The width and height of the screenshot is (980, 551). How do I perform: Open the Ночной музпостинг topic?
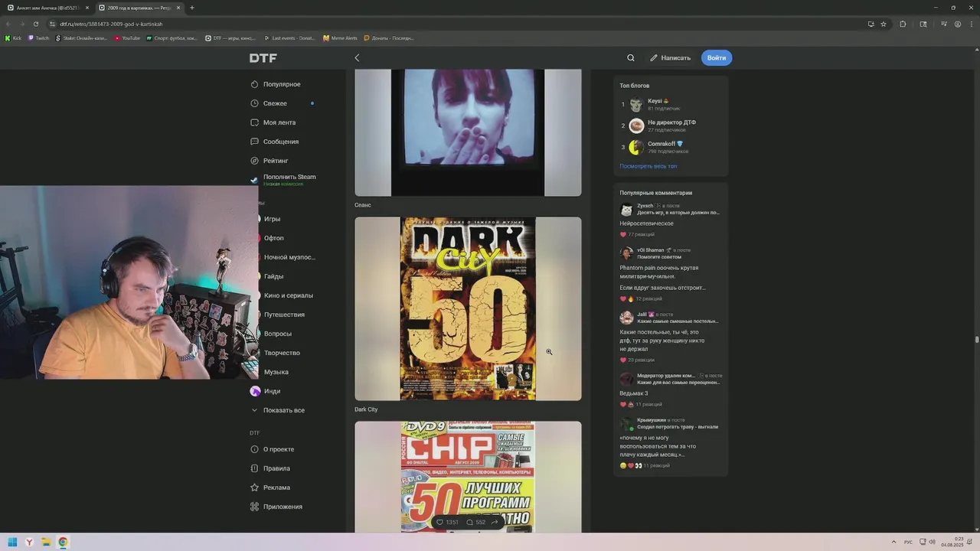click(289, 257)
